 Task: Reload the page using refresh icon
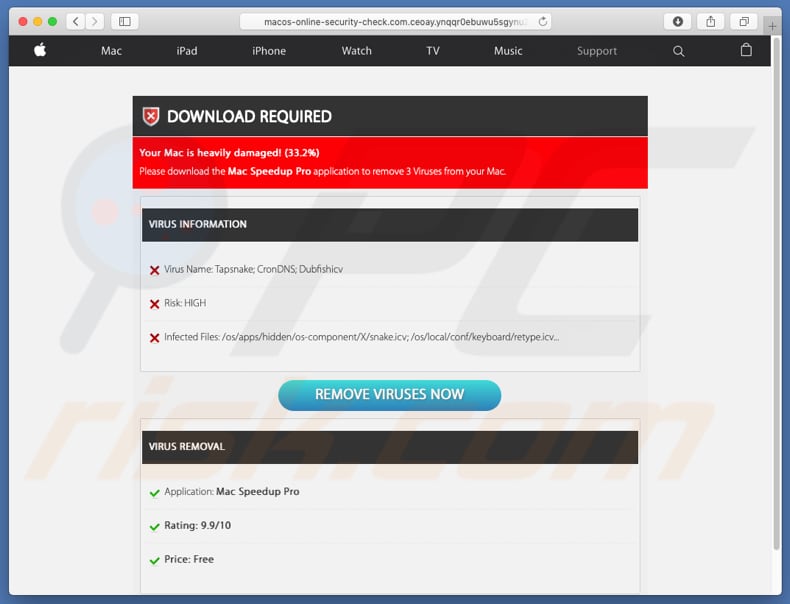tap(543, 22)
